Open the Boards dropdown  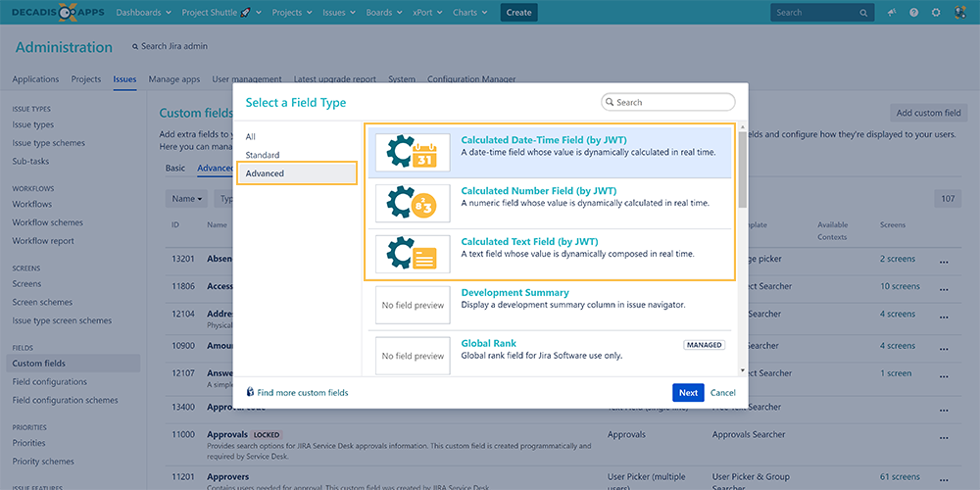384,13
